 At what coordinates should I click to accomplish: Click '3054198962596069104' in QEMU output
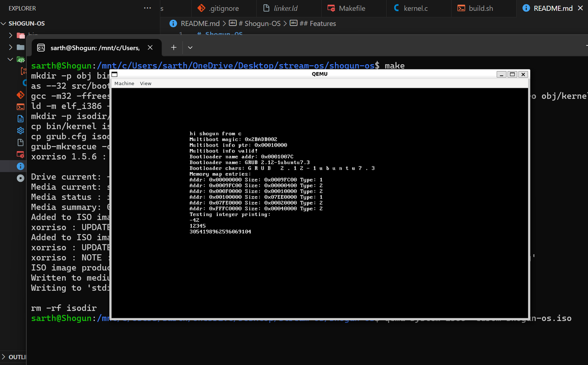click(220, 232)
